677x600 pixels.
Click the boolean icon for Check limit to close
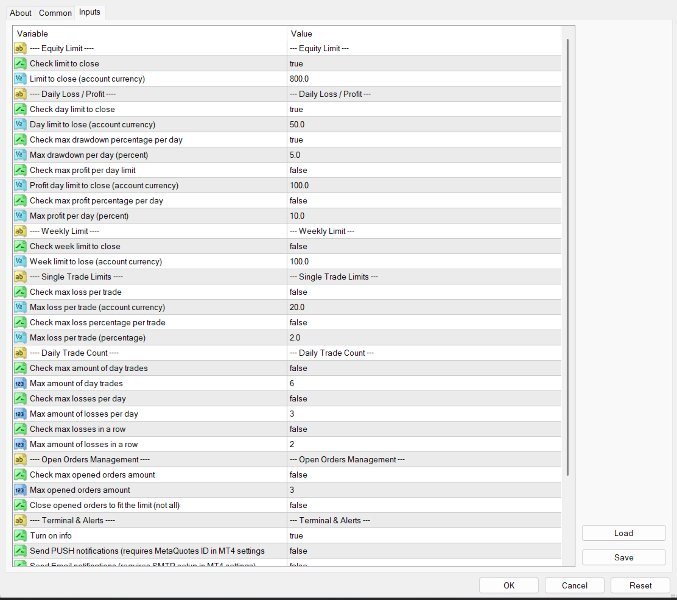[x=20, y=63]
